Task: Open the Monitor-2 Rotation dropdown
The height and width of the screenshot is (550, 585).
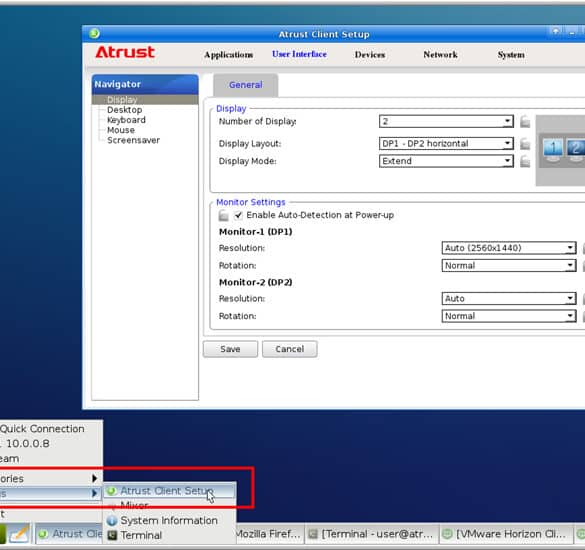Action: tap(509, 316)
